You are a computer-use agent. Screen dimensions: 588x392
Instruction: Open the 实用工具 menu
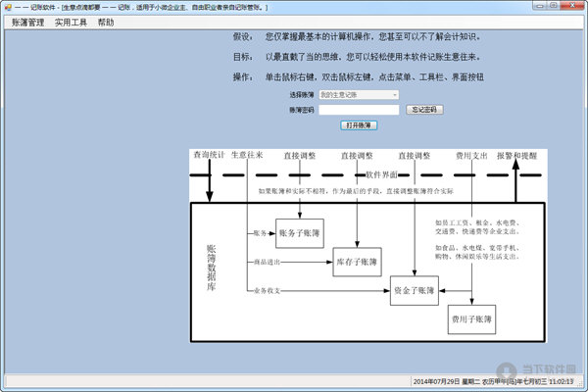tap(71, 22)
